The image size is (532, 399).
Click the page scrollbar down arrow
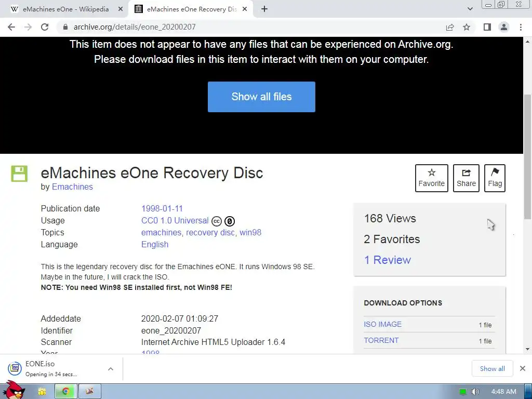(528, 349)
